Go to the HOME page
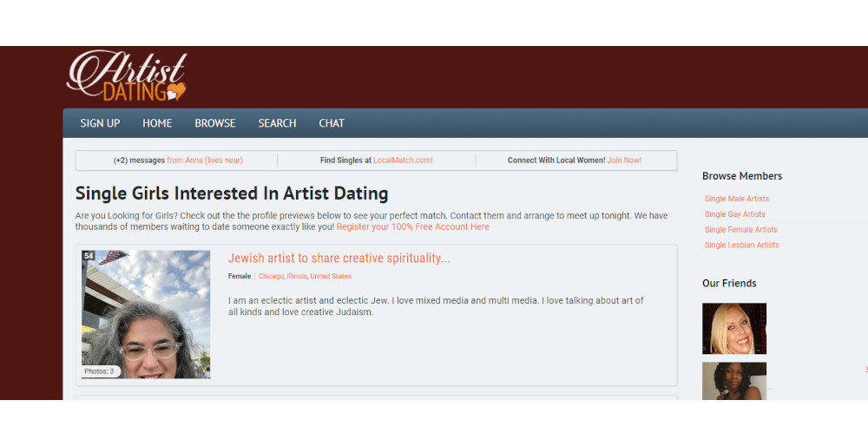 pyautogui.click(x=157, y=123)
